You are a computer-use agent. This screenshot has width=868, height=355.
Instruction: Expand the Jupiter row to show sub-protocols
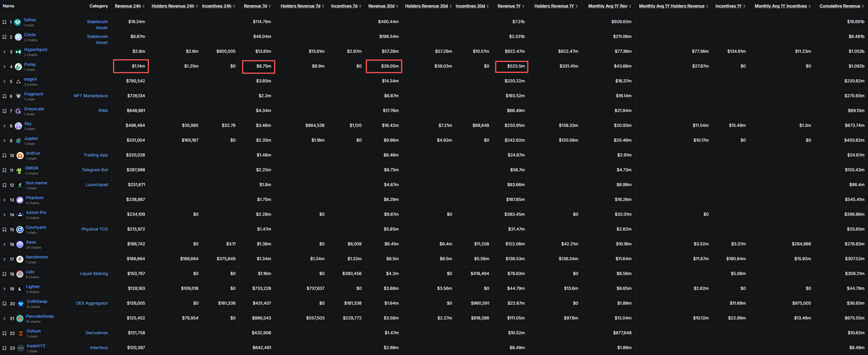pyautogui.click(x=4, y=141)
